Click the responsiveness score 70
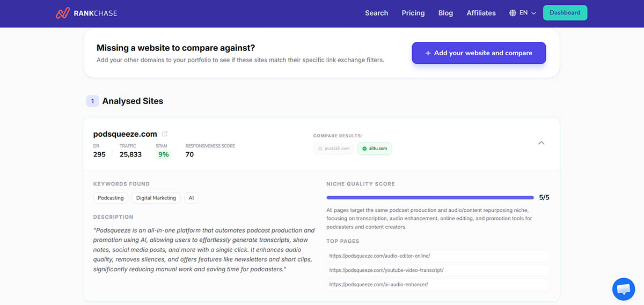The width and height of the screenshot is (644, 305). 189,154
